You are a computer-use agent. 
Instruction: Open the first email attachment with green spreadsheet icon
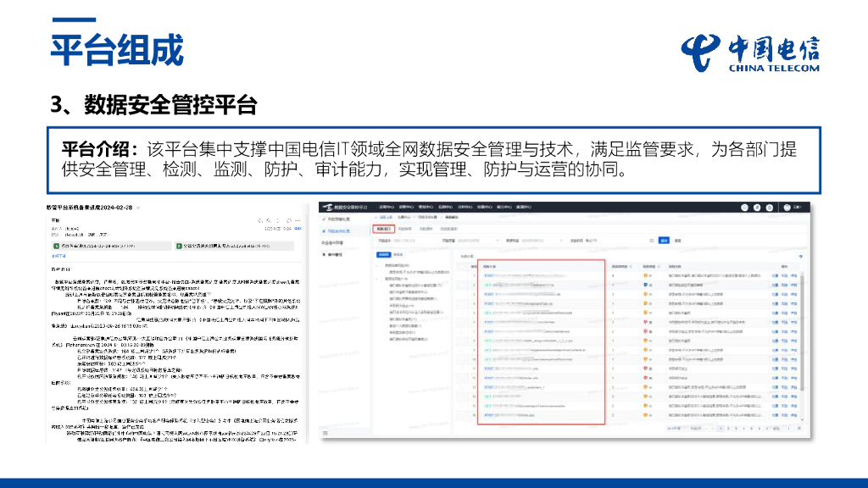click(111, 246)
